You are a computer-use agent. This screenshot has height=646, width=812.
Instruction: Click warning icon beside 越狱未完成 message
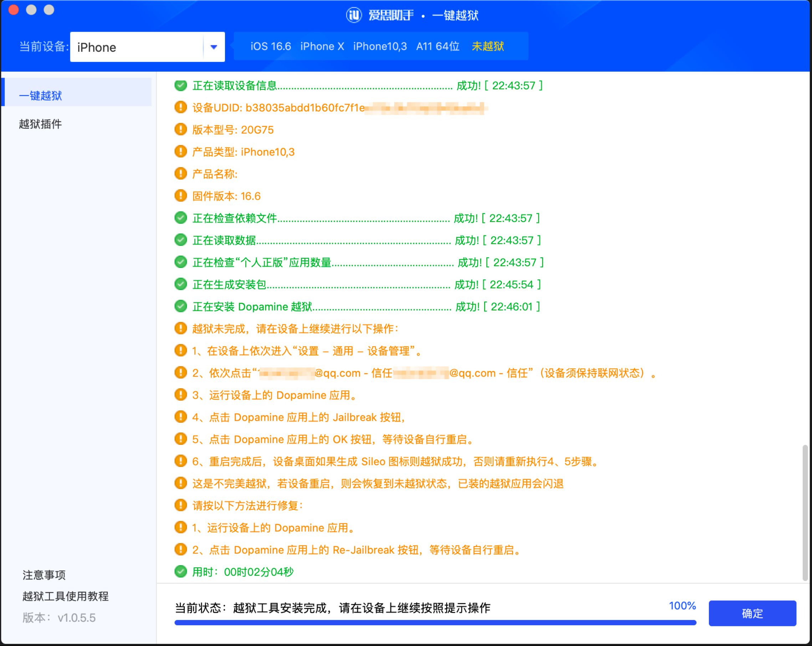pos(181,329)
